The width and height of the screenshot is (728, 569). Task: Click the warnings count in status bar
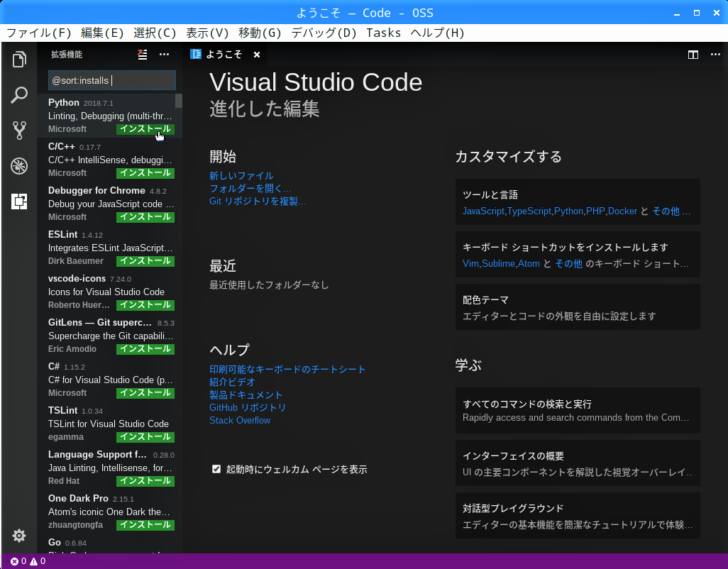tap(38, 561)
